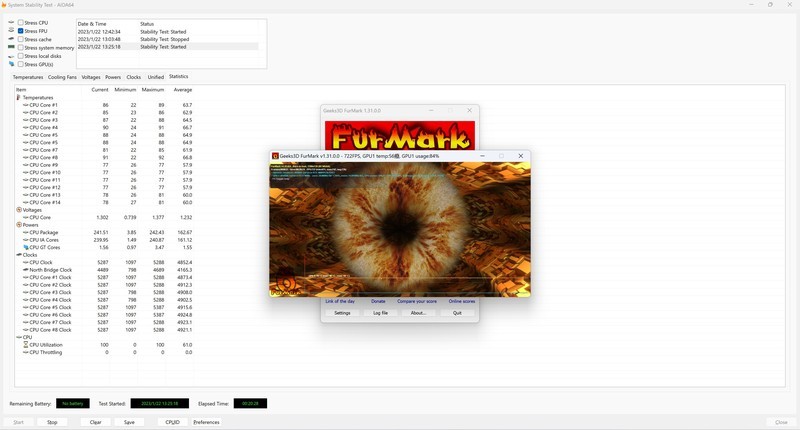Select the CPU Core #8 Clock row
The width and height of the screenshot is (800, 430).
click(105, 330)
